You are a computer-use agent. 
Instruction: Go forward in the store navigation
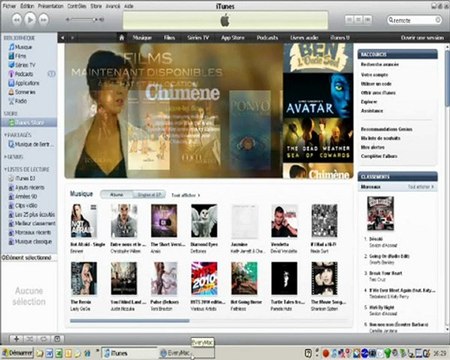(x=72, y=38)
